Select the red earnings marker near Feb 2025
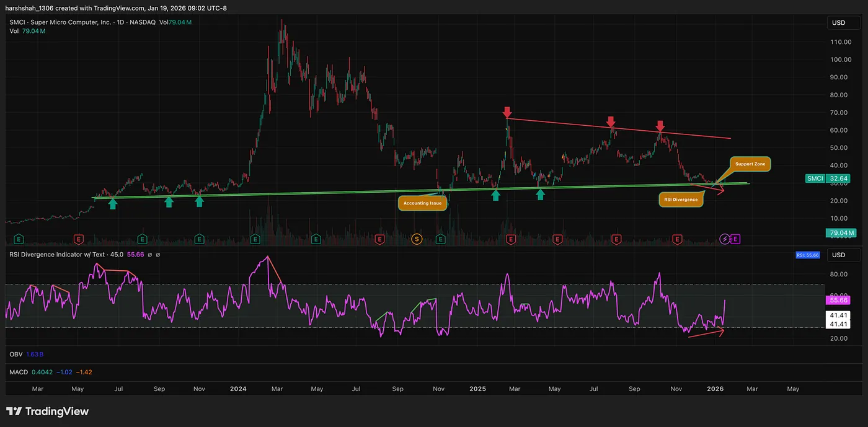Image resolution: width=868 pixels, height=427 pixels. click(511, 239)
